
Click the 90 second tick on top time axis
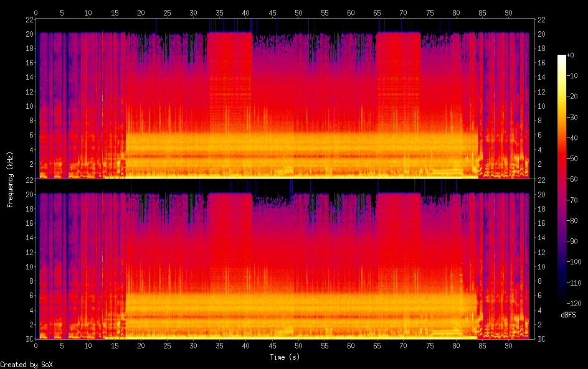point(508,11)
